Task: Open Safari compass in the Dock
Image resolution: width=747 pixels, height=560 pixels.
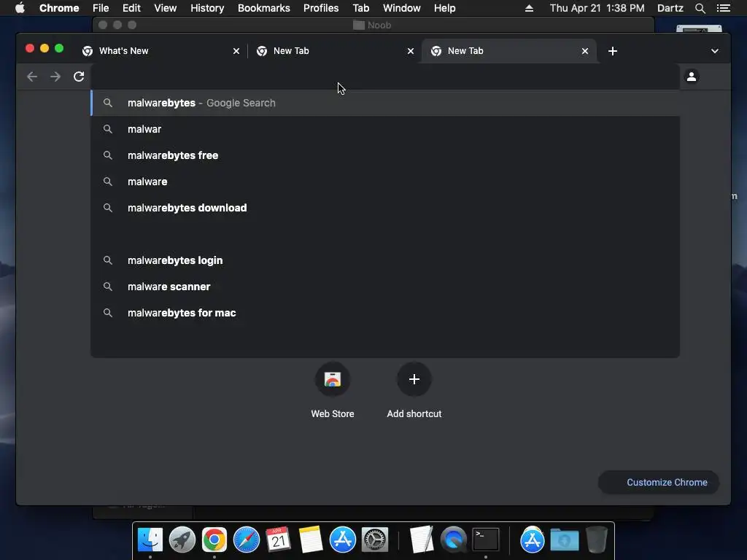Action: pyautogui.click(x=247, y=540)
